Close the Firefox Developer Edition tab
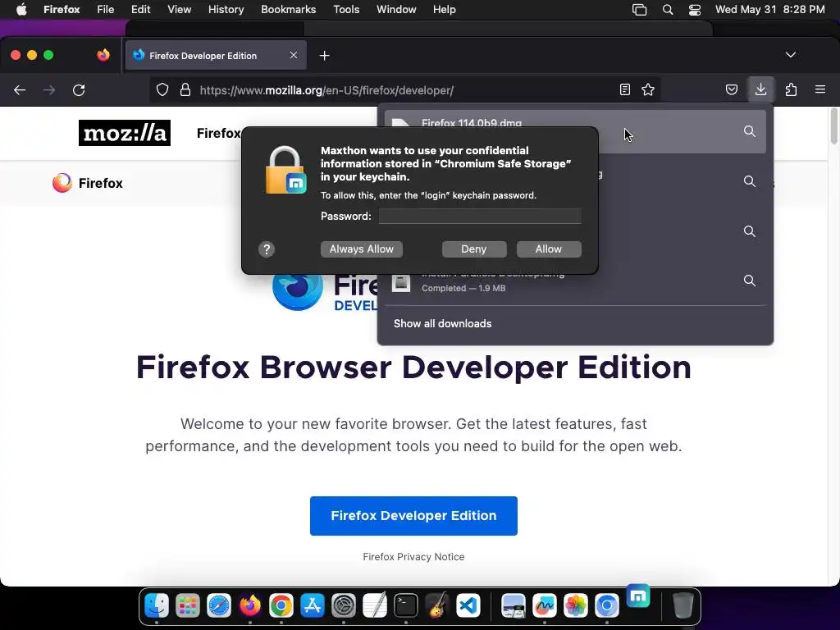The image size is (840, 630). (x=294, y=55)
